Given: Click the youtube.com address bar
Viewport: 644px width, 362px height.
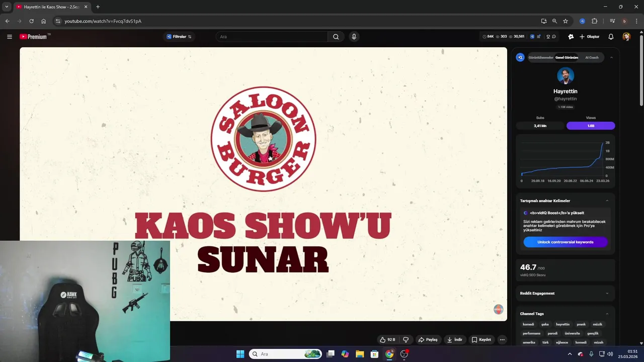Looking at the screenshot, I should [x=297, y=21].
